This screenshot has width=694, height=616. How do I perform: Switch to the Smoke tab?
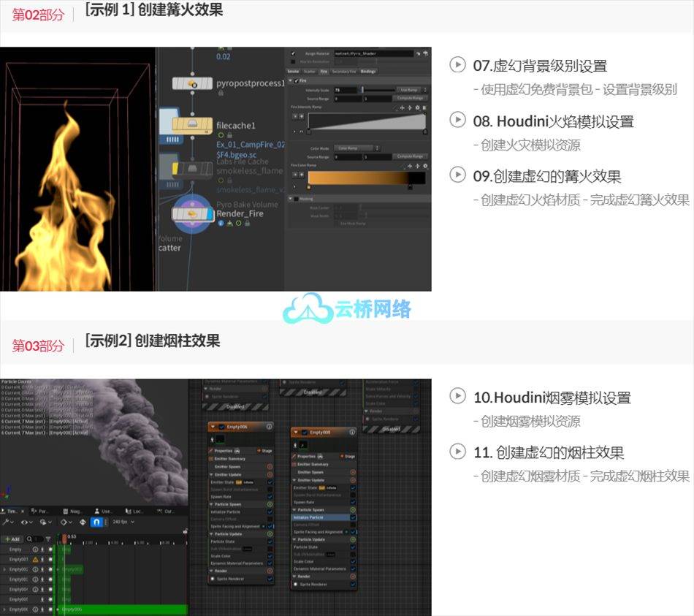click(293, 72)
